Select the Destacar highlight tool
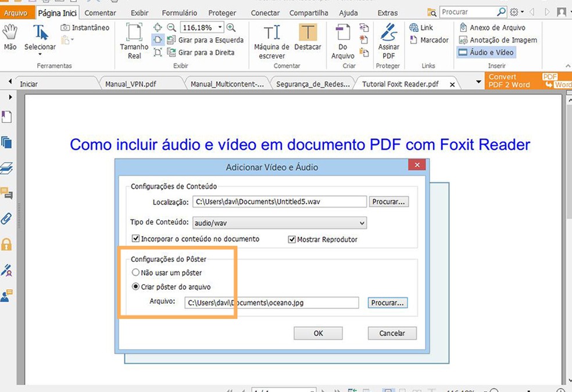This screenshot has height=392, width=572. click(x=308, y=37)
